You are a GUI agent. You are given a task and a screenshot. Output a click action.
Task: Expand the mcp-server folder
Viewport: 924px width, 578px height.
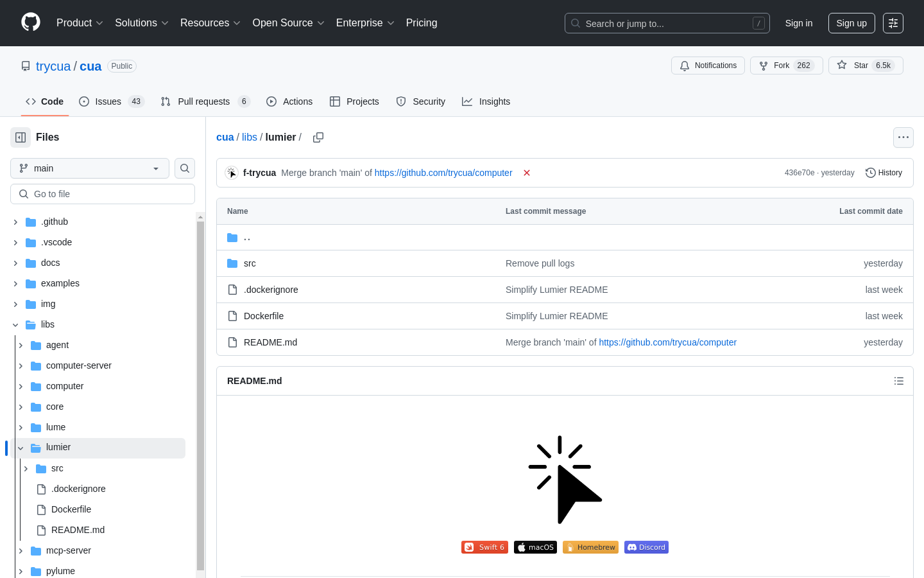tap(21, 550)
